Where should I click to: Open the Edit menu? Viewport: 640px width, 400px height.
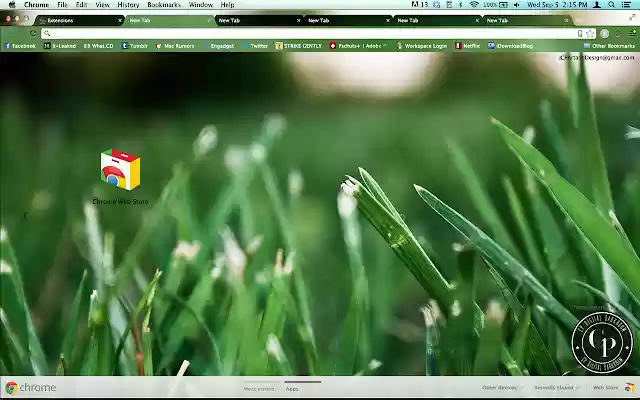(x=81, y=4)
